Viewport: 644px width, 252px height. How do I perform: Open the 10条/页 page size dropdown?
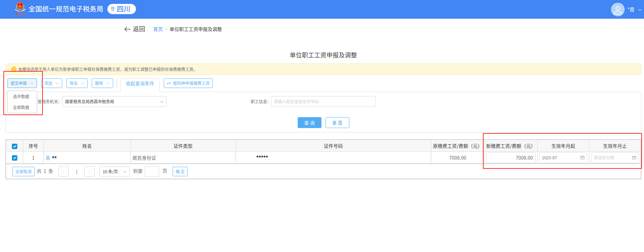pos(114,172)
